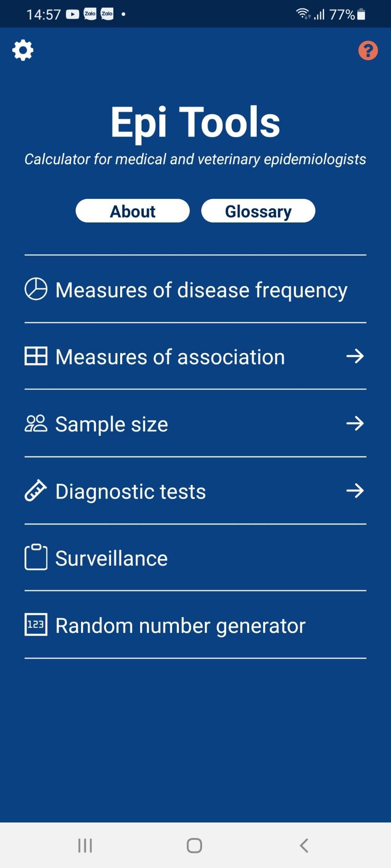The height and width of the screenshot is (868, 391).
Task: Tap the clipboard Surveillance icon
Action: pos(36,557)
